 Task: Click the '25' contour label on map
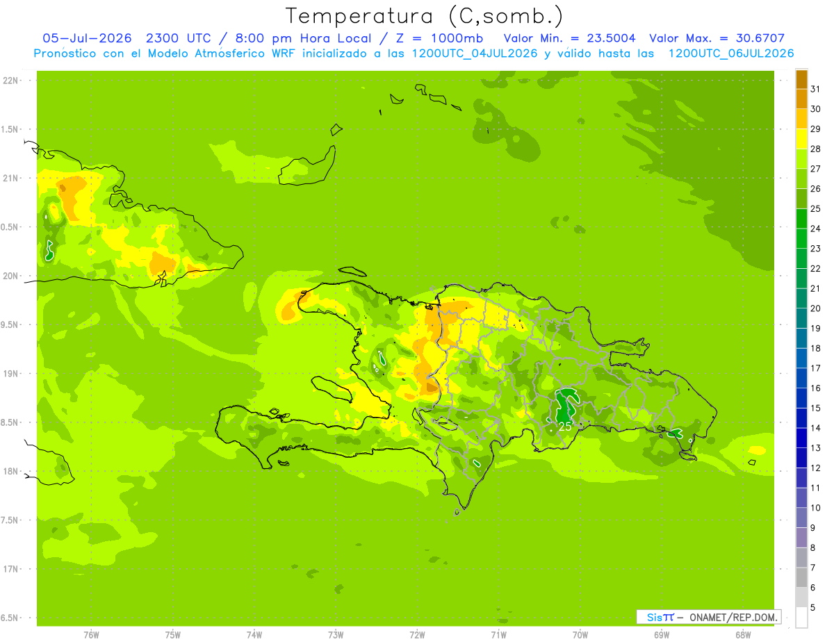[x=565, y=427]
